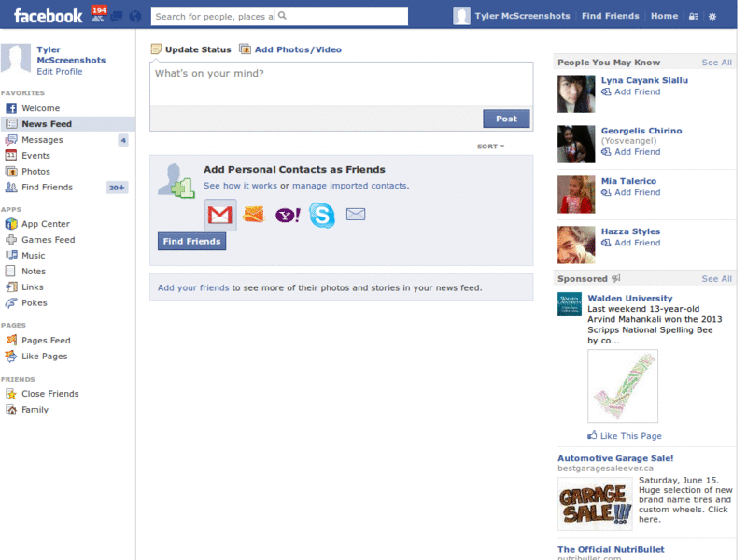Click the Like Pages icon
Viewport: 747px width, 560px height.
[x=11, y=356]
